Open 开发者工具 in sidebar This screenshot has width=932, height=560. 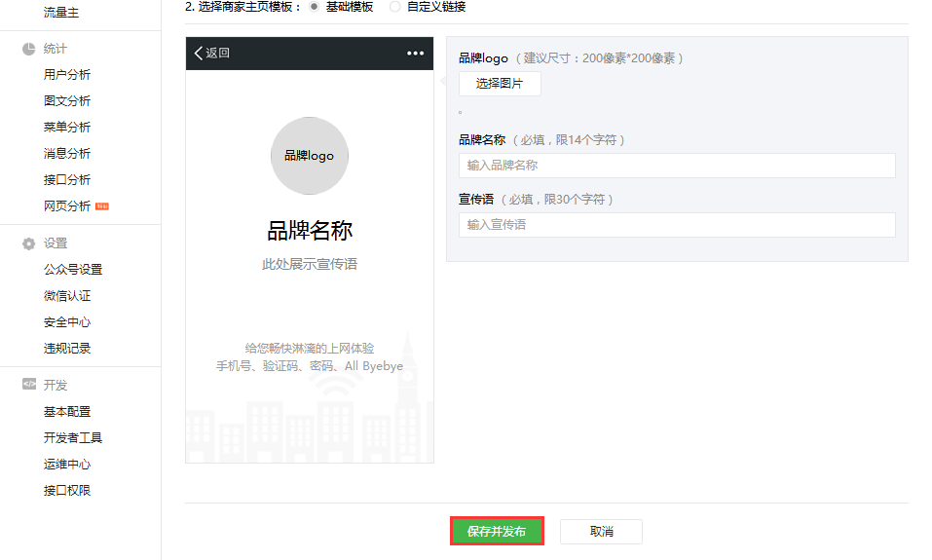tap(73, 438)
